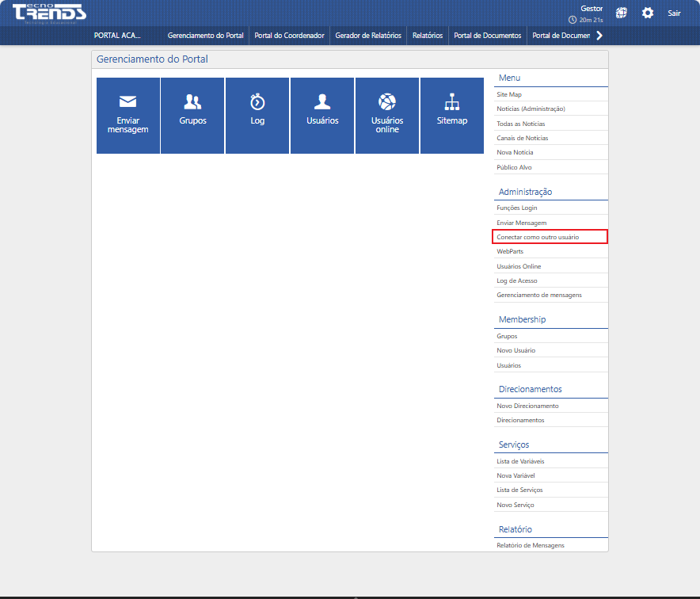This screenshot has height=599, width=700.
Task: Expand more tabs with the right chevron
Action: (x=599, y=36)
